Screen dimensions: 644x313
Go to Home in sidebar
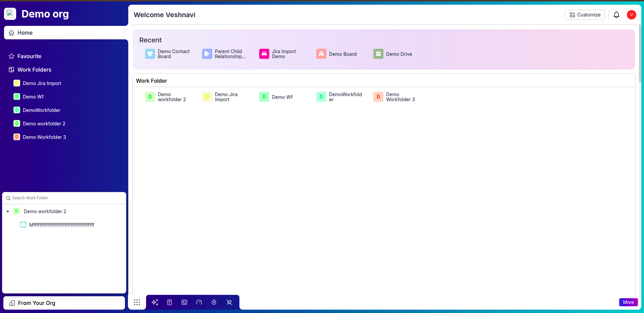pos(66,33)
